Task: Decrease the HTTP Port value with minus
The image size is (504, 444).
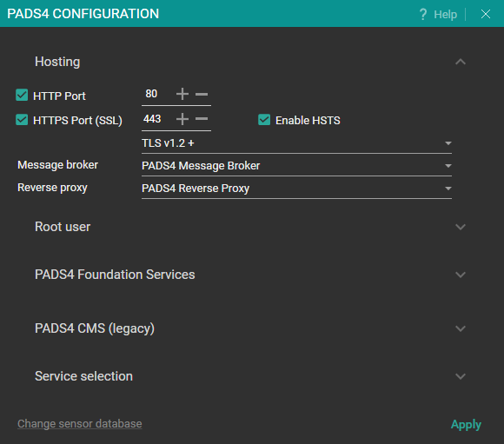Action: [202, 94]
